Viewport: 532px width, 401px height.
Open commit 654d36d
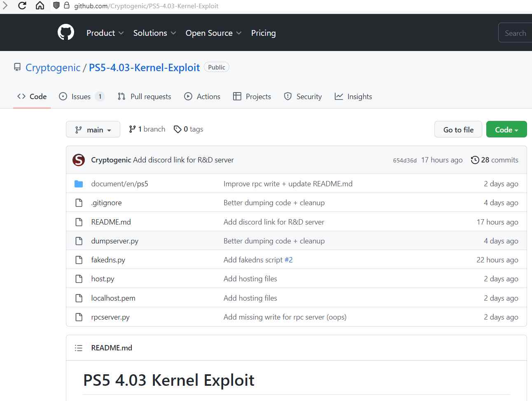pyautogui.click(x=405, y=160)
